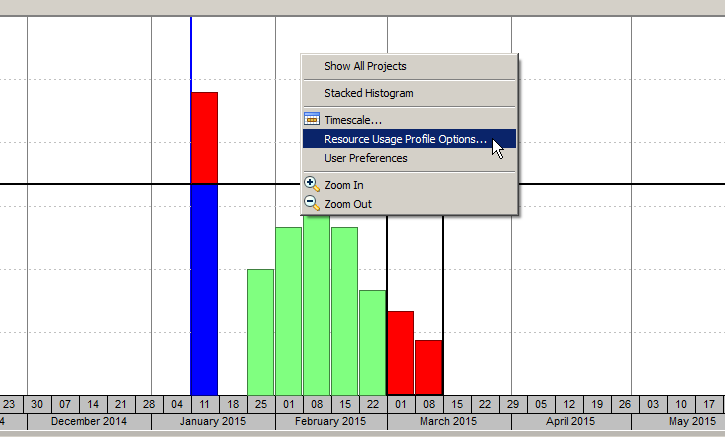725x437 pixels.
Task: Click the December 2014 timescale header
Action: [x=89, y=422]
